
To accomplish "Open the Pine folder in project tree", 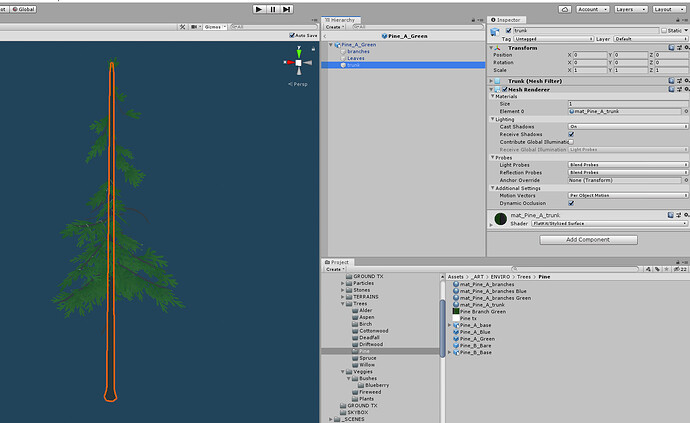I will click(x=364, y=351).
